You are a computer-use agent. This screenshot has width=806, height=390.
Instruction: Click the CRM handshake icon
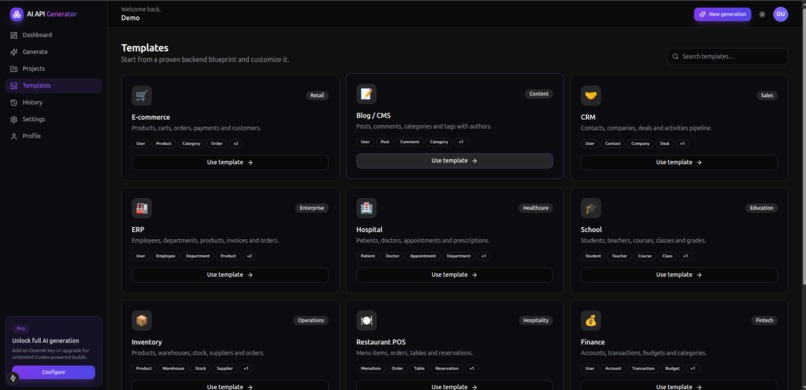591,96
